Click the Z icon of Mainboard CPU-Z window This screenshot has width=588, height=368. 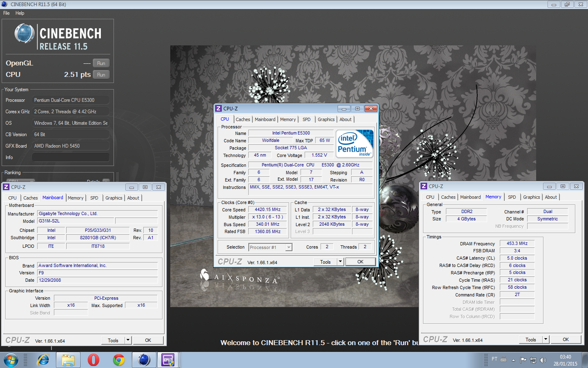(6, 187)
